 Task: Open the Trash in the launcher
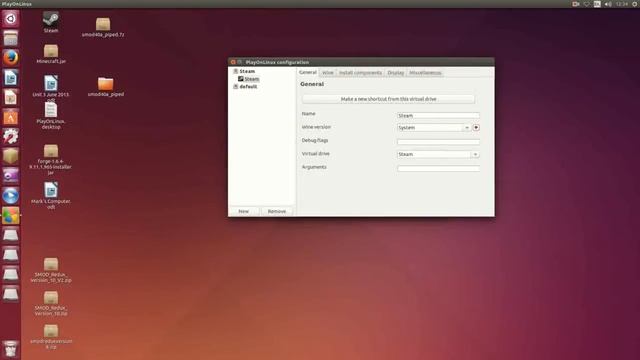(11, 349)
